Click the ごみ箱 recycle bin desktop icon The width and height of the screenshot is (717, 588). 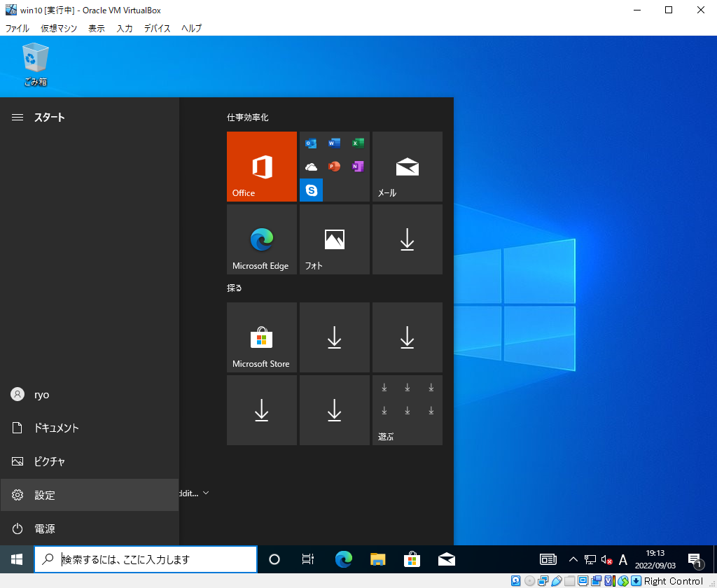coord(35,64)
